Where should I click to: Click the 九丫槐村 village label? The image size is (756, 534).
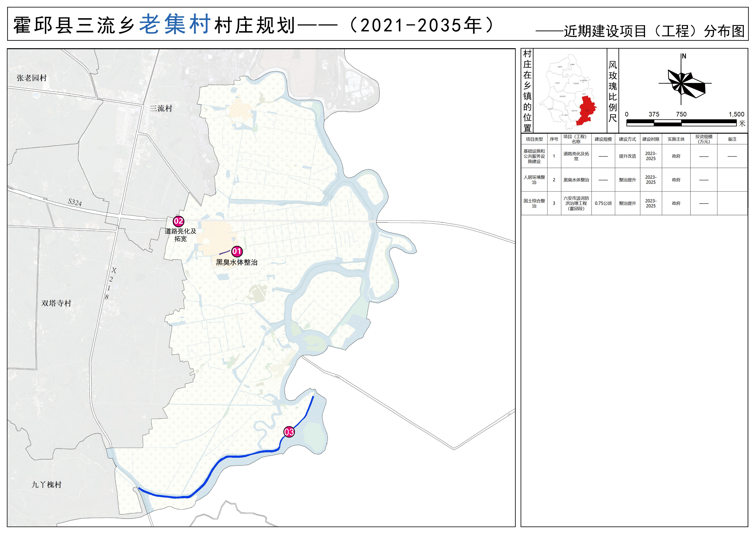47,485
